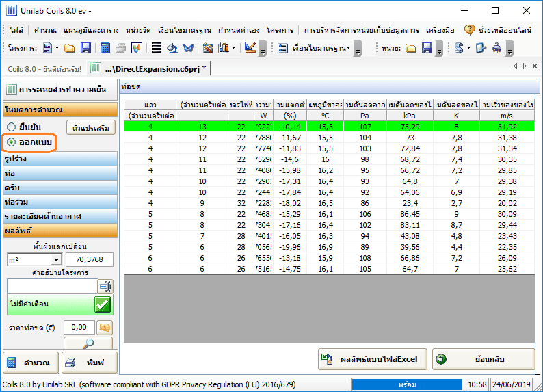Open the m² surface unit dropdown
Image resolution: width=543 pixels, height=392 pixels.
55,260
